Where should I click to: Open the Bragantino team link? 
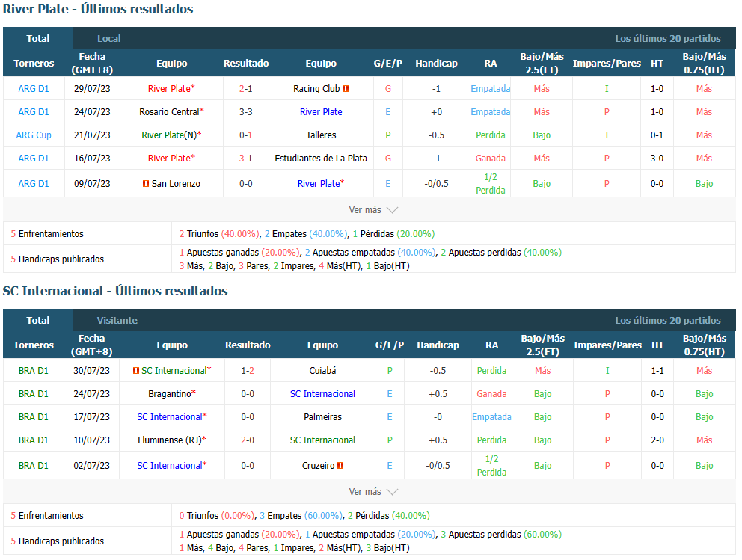tap(170, 394)
